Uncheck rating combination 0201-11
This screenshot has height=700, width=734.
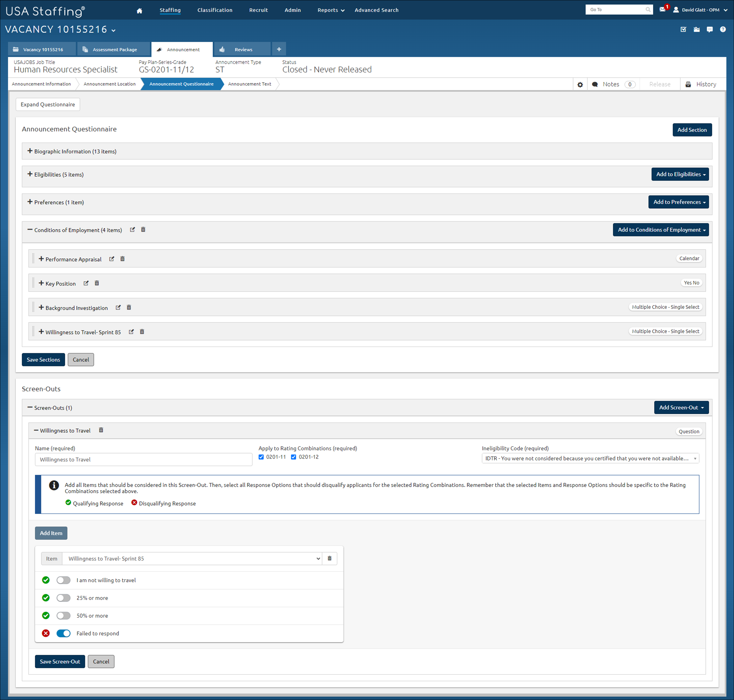point(261,457)
